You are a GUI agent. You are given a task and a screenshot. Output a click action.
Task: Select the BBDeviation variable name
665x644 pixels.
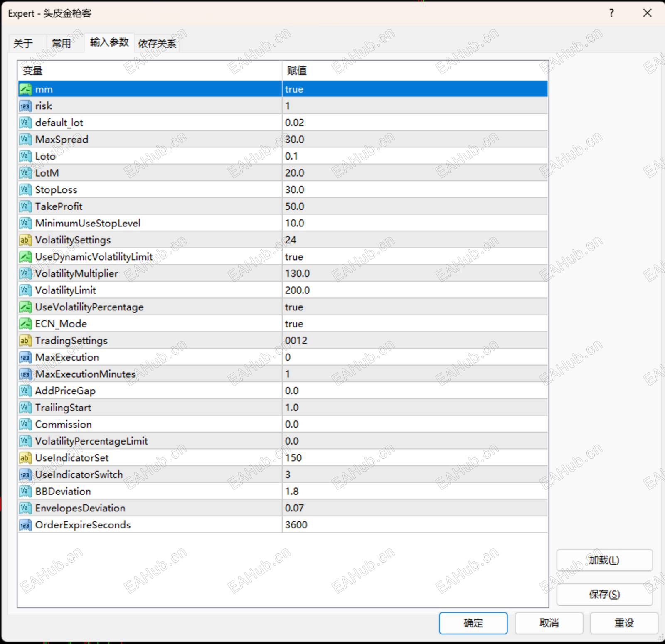(63, 492)
